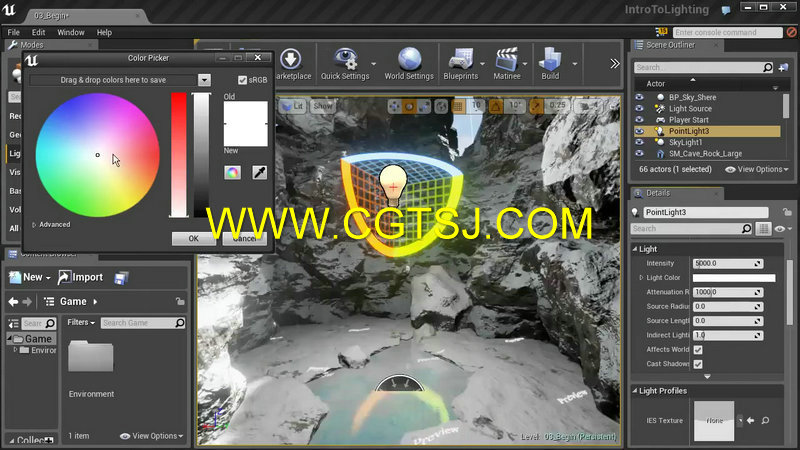Image resolution: width=800 pixels, height=450 pixels.
Task: Uncheck Cast Shadows checkbox
Action: (x=698, y=364)
